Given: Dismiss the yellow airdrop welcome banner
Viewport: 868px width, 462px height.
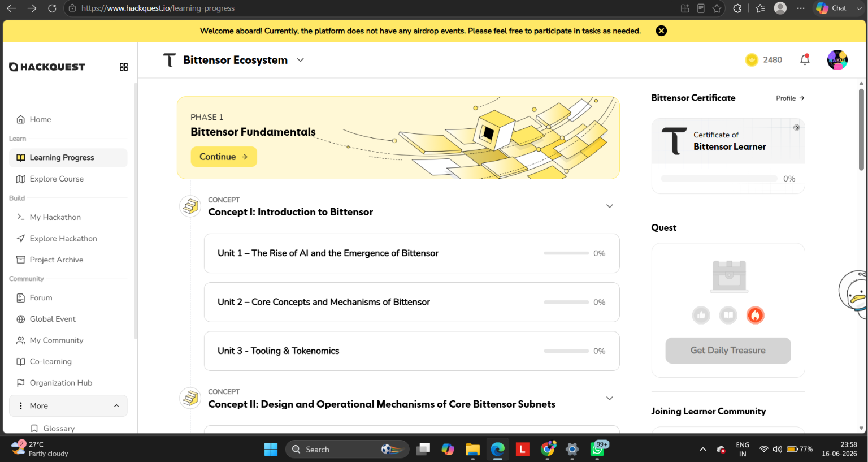Looking at the screenshot, I should click(x=661, y=31).
